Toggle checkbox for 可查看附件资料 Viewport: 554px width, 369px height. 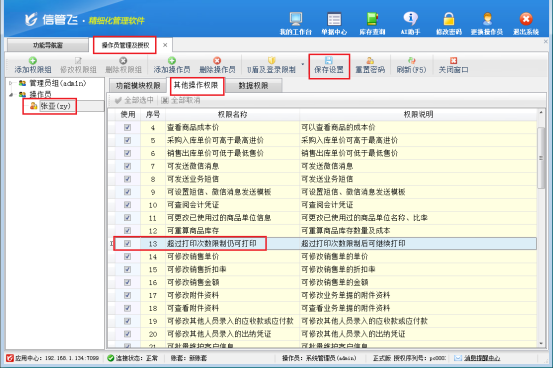[x=128, y=308]
